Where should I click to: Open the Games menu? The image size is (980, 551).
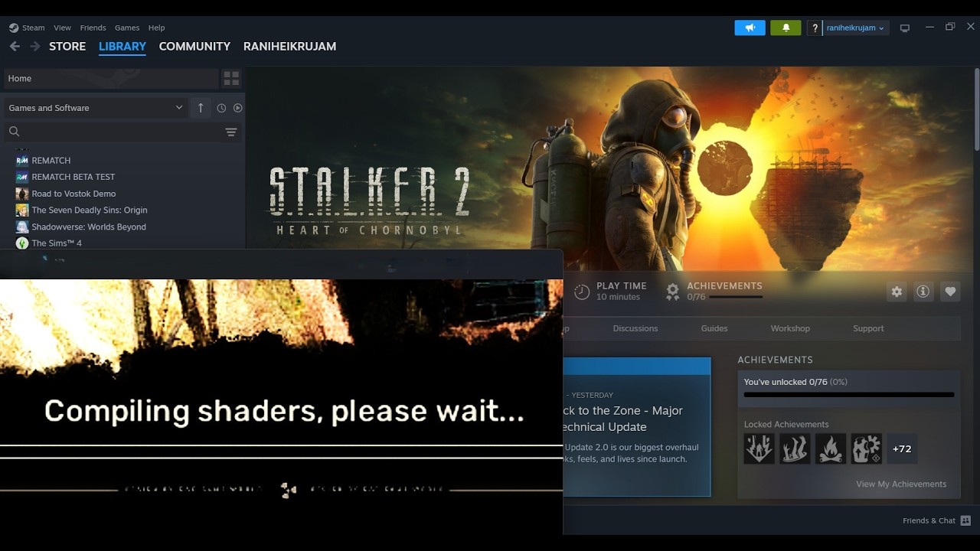127,28
